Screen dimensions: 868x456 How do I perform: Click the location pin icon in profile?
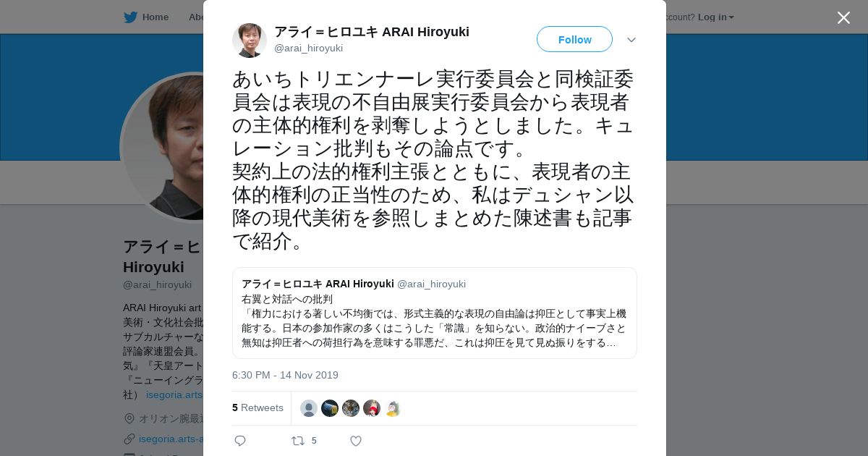point(129,418)
